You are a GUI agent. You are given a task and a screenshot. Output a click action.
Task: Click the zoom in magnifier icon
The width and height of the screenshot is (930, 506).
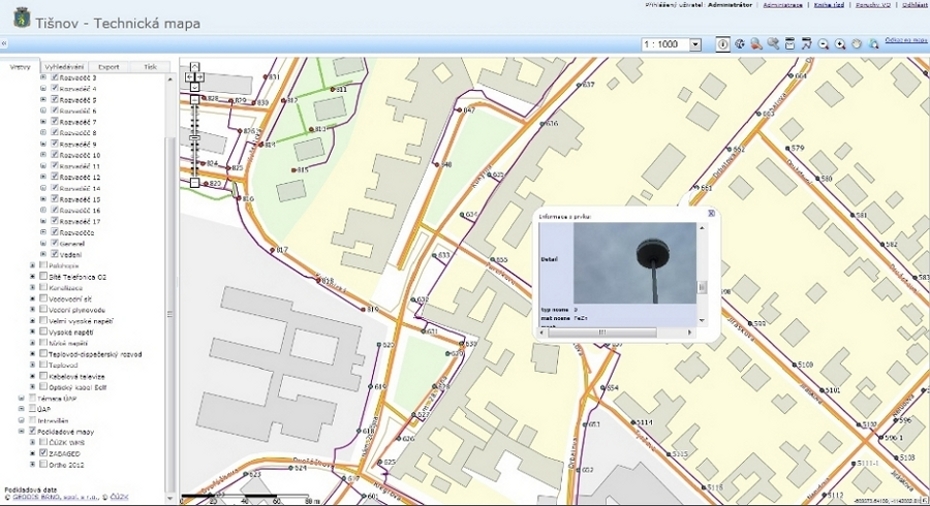pos(840,44)
